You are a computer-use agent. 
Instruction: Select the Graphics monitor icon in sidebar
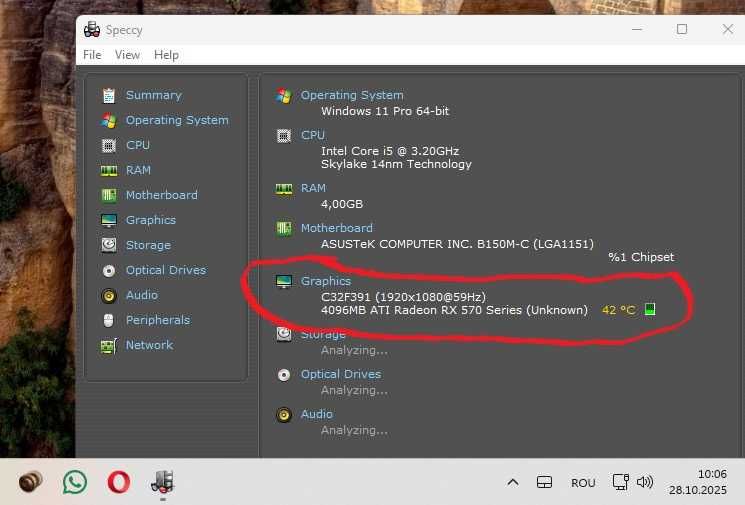pos(109,220)
